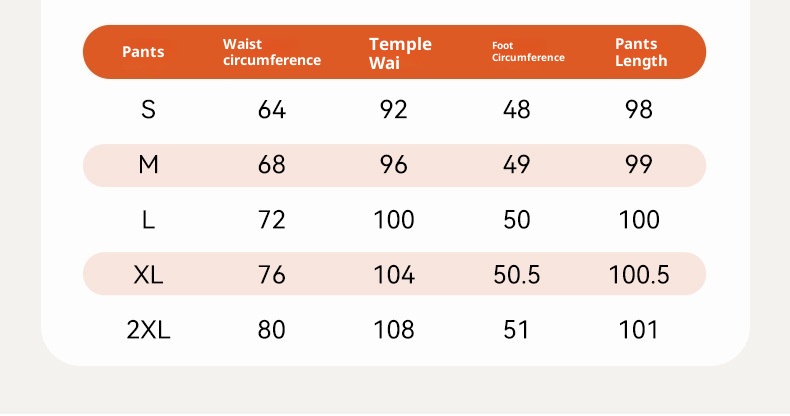Viewport: 790px width, 416px height.
Task: Click foot circumference value 50.5
Action: (517, 275)
